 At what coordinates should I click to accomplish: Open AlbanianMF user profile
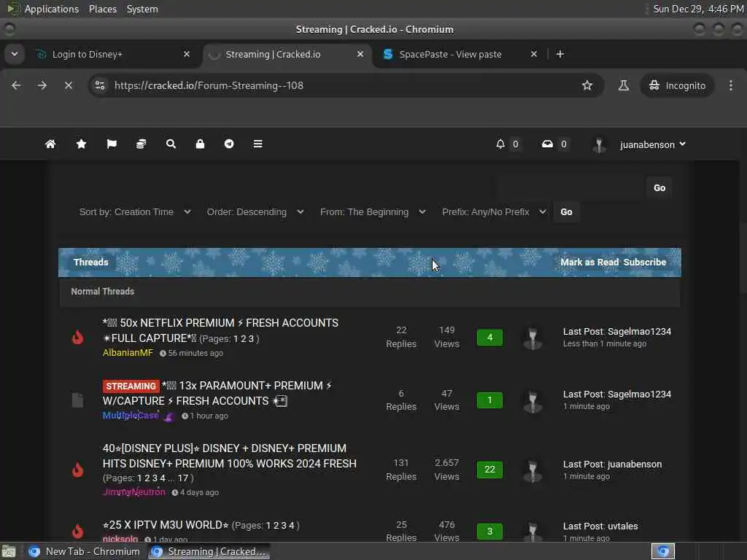click(x=128, y=353)
